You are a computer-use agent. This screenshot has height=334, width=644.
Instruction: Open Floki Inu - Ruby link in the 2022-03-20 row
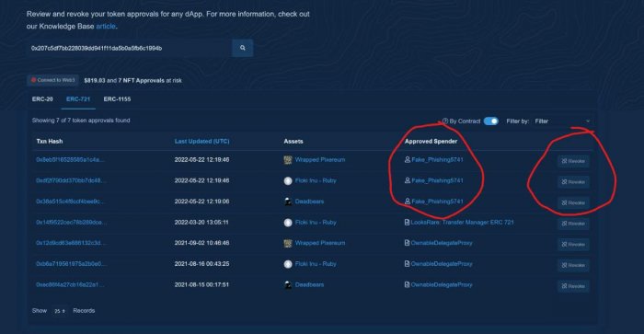click(316, 223)
